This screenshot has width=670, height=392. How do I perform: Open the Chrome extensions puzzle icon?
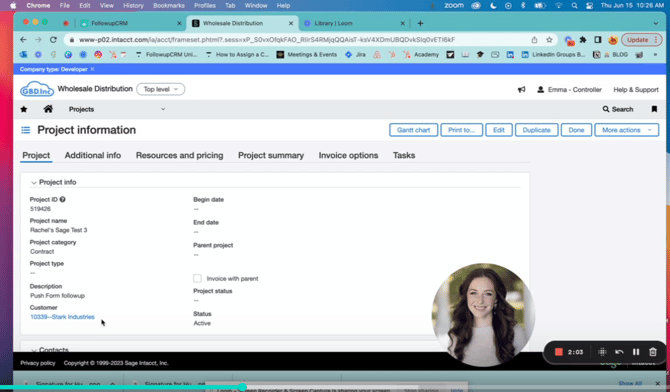click(583, 40)
